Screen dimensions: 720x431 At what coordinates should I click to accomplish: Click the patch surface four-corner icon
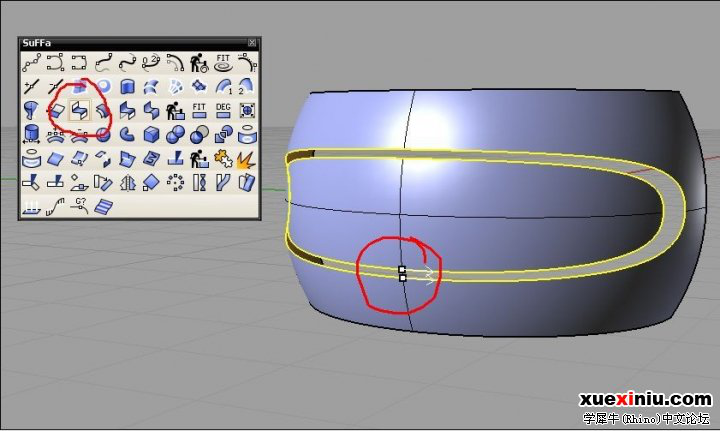pos(199,86)
